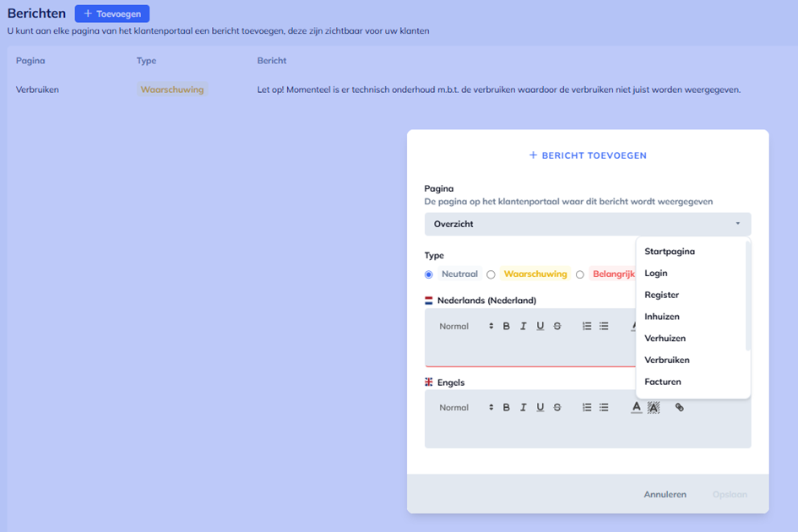Click the Waarschuwing badge in Verbruiken row
This screenshot has height=532, width=798.
click(x=172, y=90)
